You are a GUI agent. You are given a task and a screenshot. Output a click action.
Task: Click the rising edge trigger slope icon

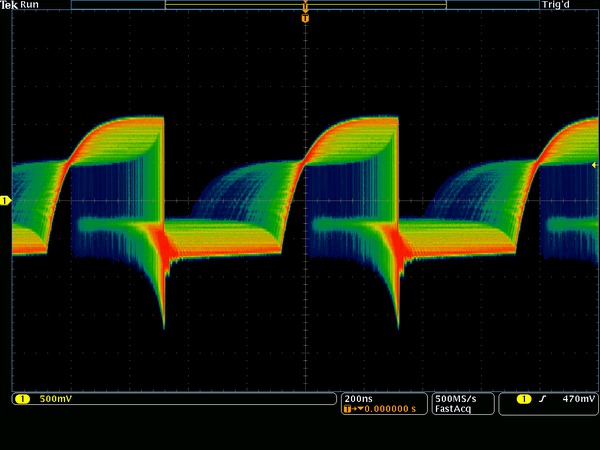543,399
